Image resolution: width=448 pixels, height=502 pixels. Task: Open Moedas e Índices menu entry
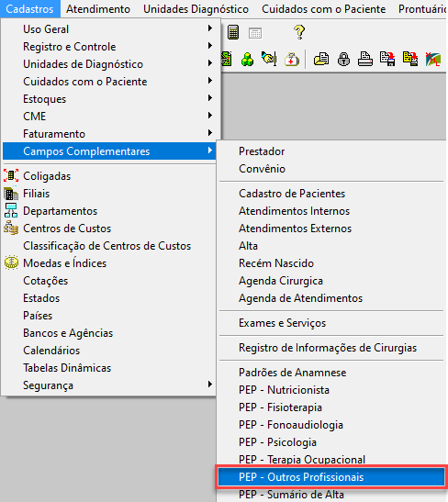coord(109,263)
